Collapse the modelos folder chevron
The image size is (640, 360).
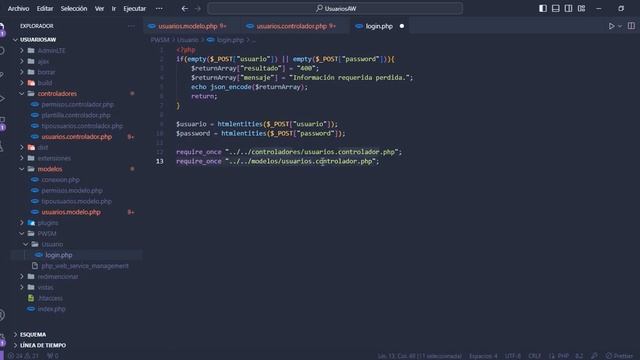coord(22,169)
